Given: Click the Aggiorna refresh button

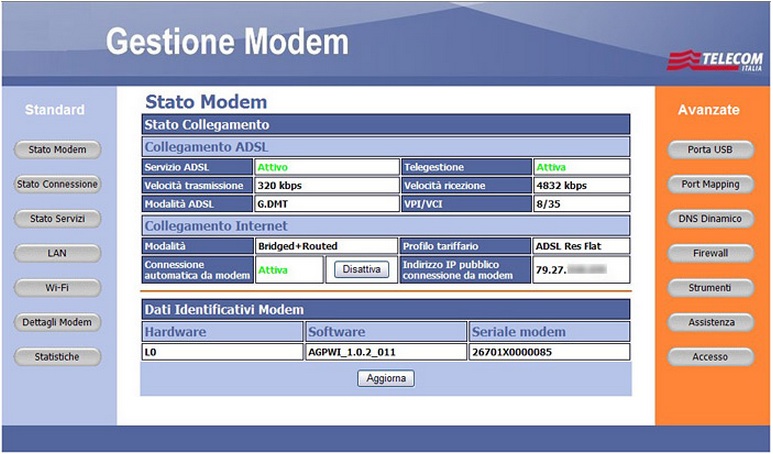Looking at the screenshot, I should tap(385, 379).
